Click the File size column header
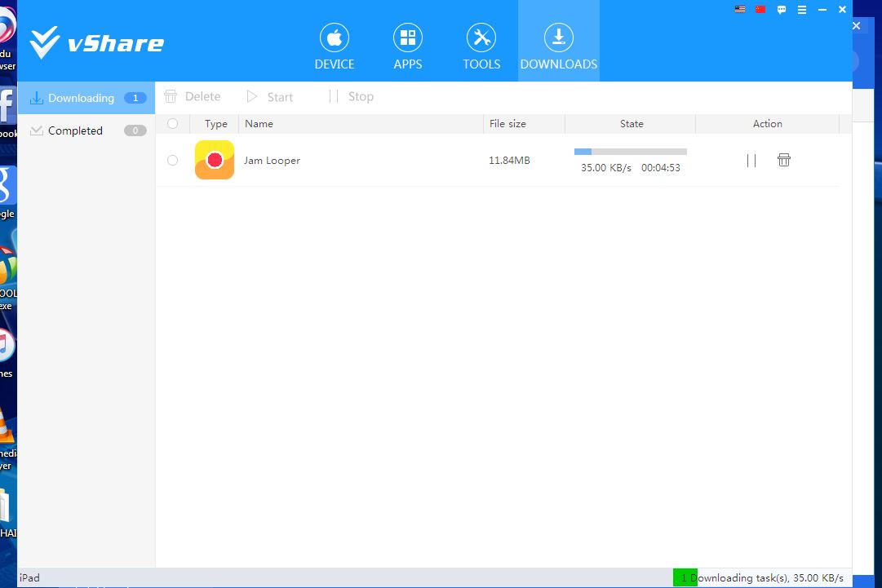This screenshot has width=882, height=588. coord(525,124)
